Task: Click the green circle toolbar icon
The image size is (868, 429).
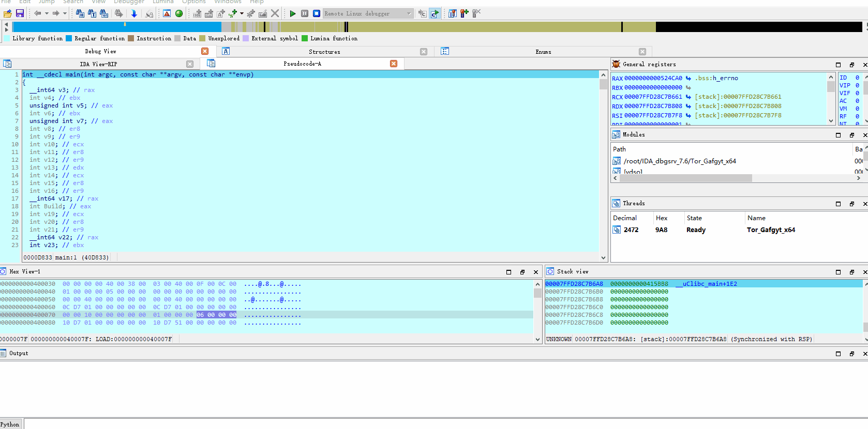Action: (179, 13)
